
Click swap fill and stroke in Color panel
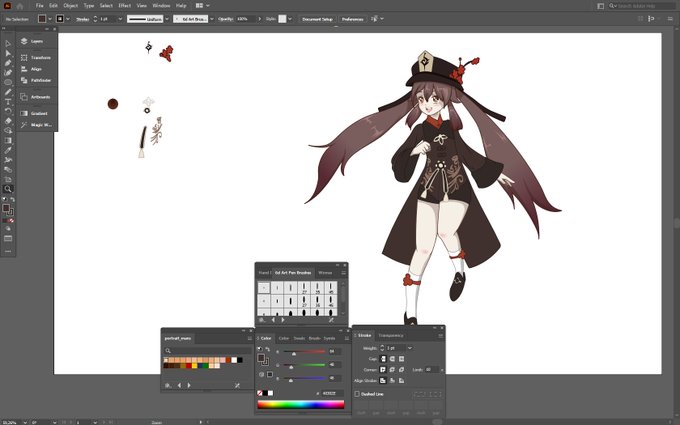pos(268,349)
